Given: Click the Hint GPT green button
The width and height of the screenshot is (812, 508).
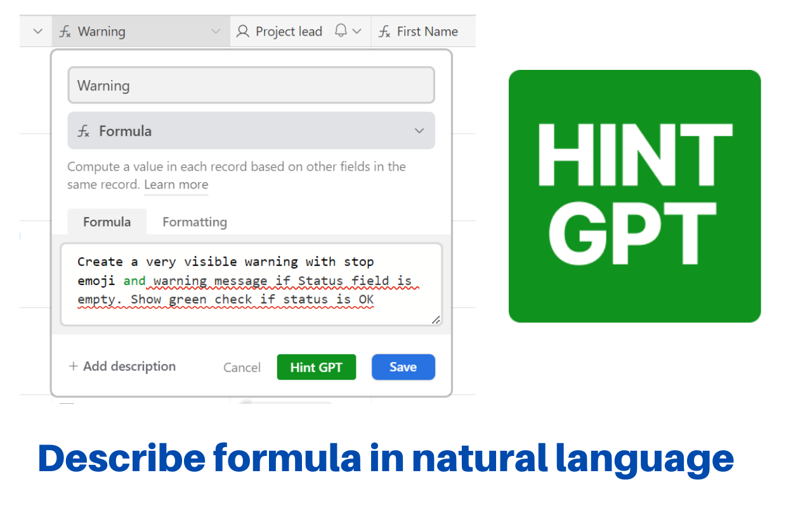Looking at the screenshot, I should pyautogui.click(x=316, y=367).
